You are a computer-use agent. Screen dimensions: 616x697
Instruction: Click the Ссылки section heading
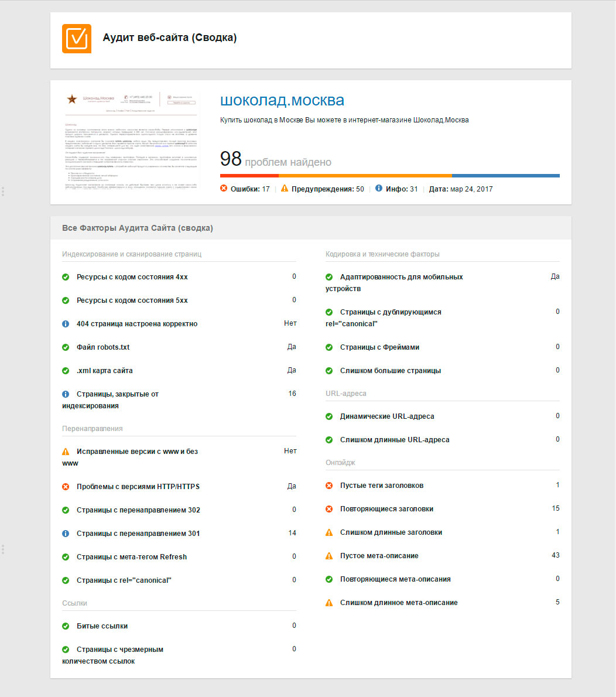pyautogui.click(x=75, y=603)
